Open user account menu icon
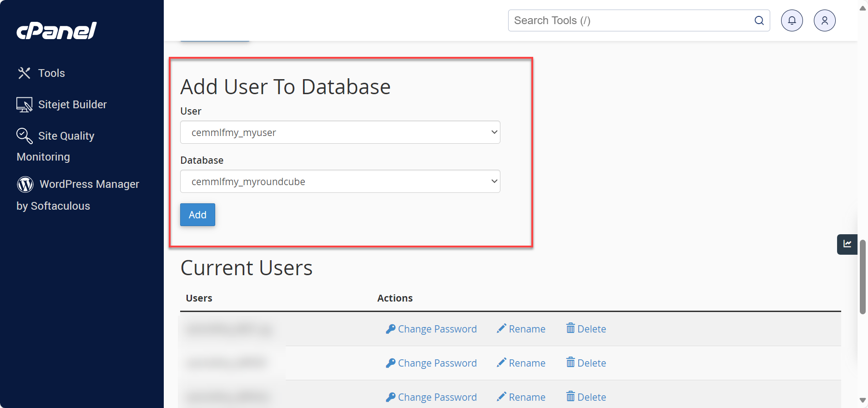This screenshot has width=868, height=408. pyautogui.click(x=825, y=20)
